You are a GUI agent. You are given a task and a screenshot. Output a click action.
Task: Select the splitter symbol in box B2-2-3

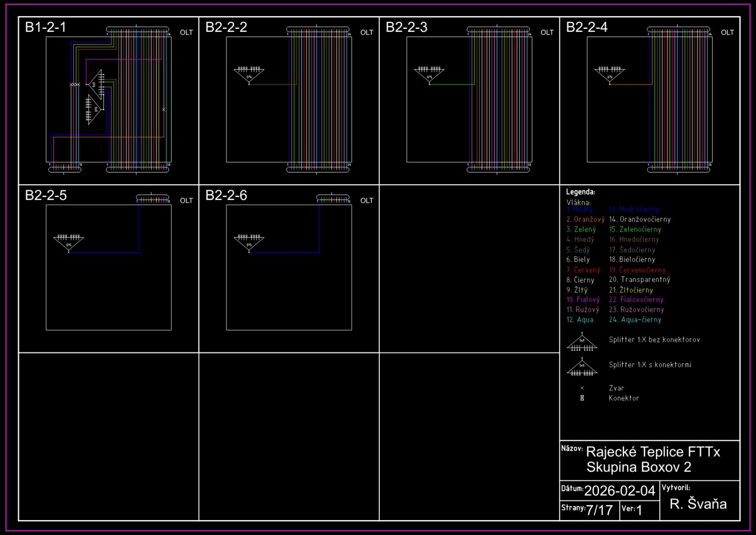(x=429, y=75)
